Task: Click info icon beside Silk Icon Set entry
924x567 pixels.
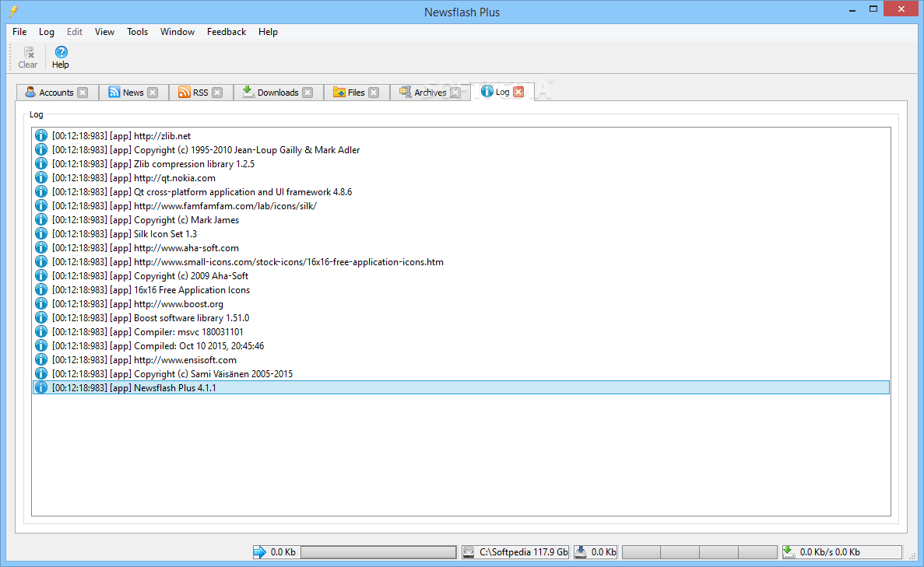Action: click(40, 234)
